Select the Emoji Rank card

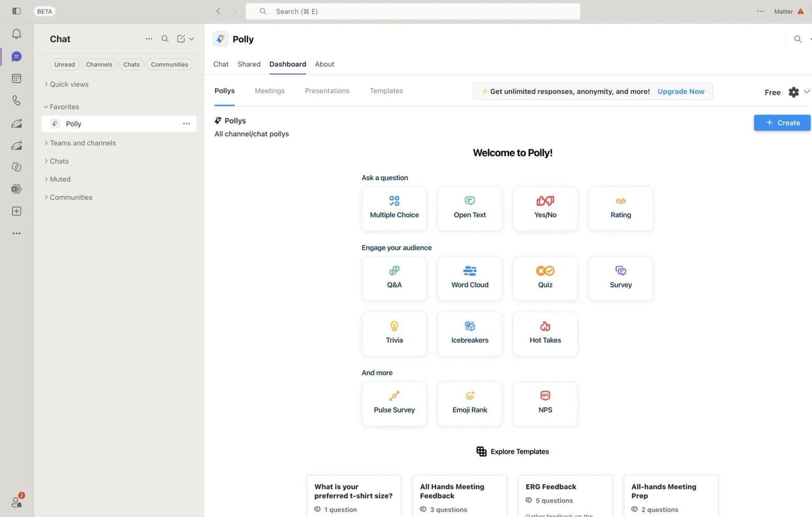point(470,403)
